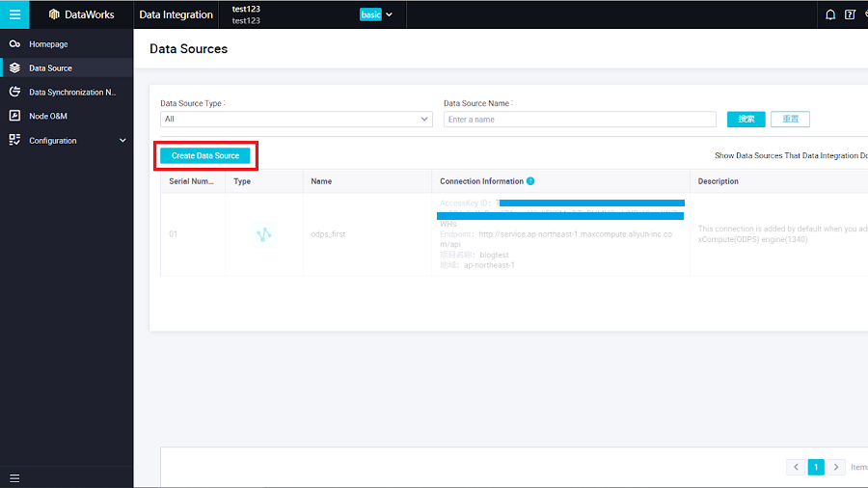Click the hamburger menu icon at top-left
The height and width of the screenshot is (488, 868).
coord(14,14)
